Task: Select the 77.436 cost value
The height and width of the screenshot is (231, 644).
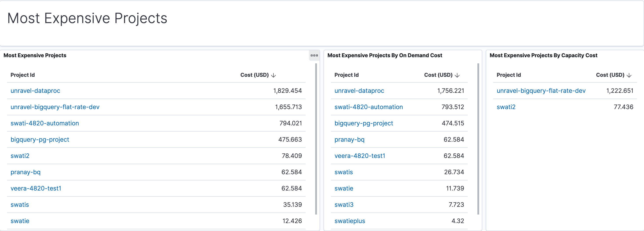Action: click(624, 107)
